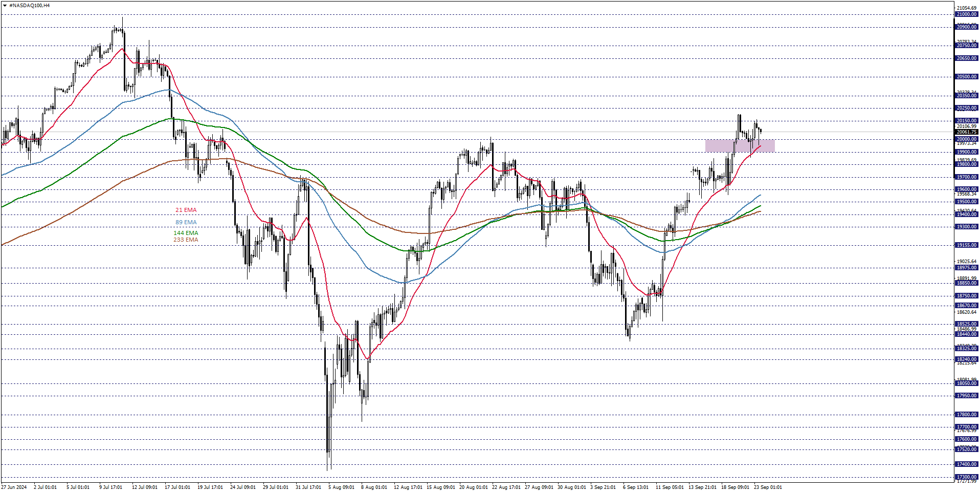
Task: Select the 89 EMA label
Action: tap(186, 222)
